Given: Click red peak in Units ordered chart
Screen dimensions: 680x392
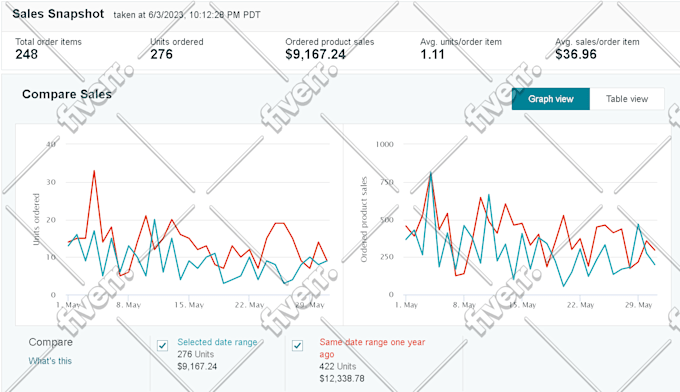Looking at the screenshot, I should coord(94,171).
